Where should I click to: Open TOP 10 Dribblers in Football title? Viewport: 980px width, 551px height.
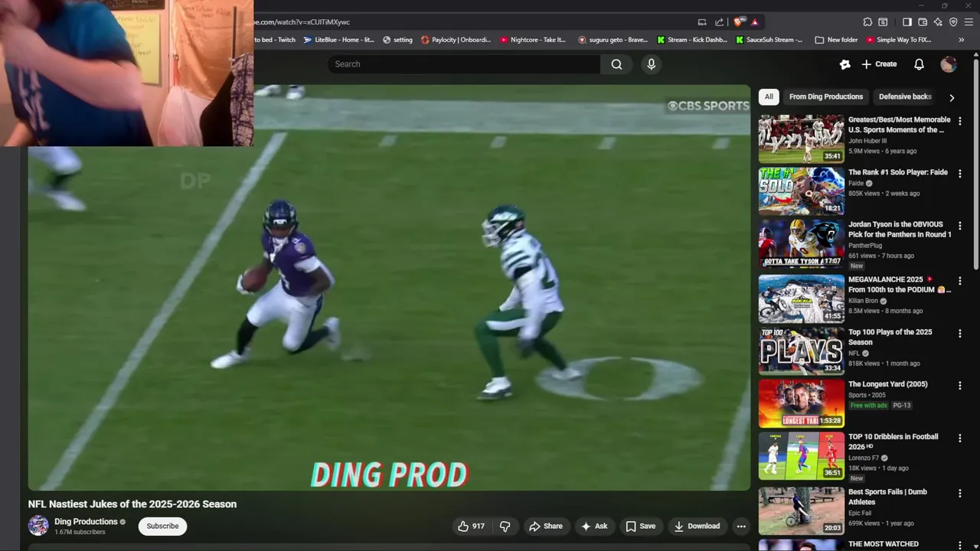[x=893, y=442]
